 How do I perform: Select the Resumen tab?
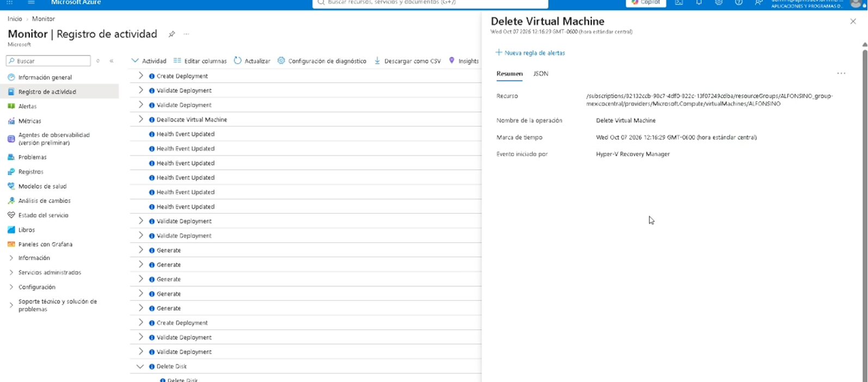tap(509, 73)
